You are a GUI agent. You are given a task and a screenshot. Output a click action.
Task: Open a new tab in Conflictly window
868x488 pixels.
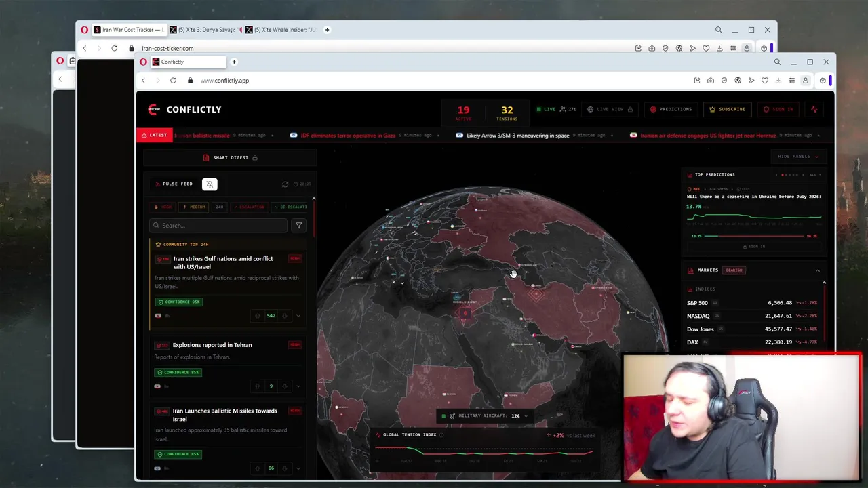(234, 62)
